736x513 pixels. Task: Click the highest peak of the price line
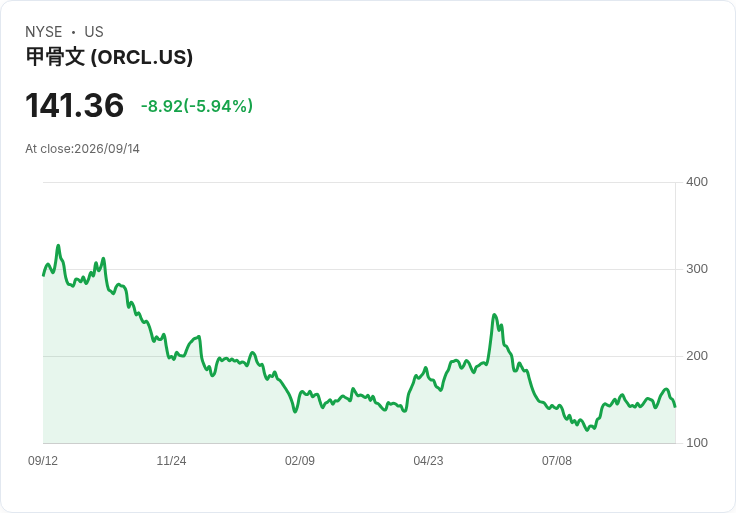pyautogui.click(x=58, y=245)
